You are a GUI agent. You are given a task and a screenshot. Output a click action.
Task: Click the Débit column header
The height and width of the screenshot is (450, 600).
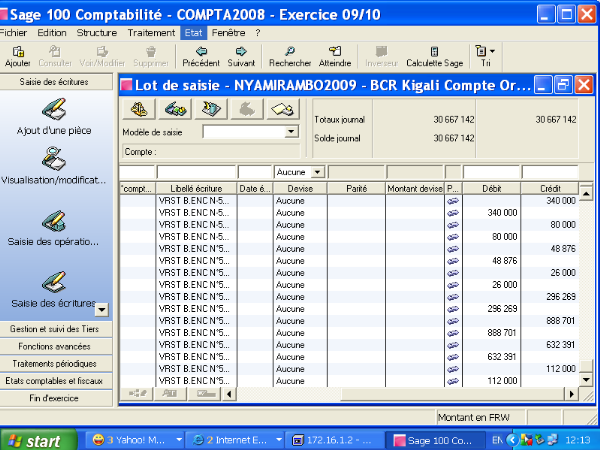(x=491, y=188)
